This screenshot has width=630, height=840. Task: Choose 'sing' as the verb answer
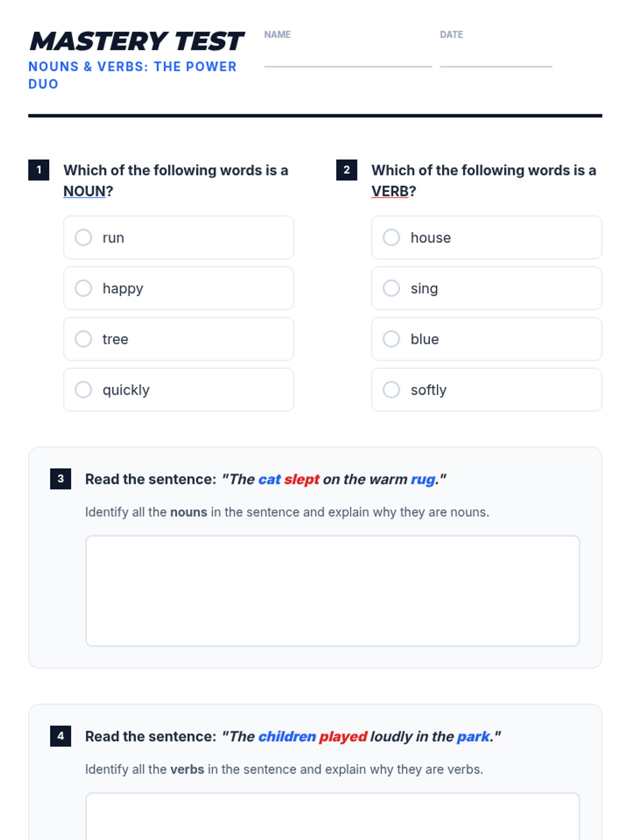[x=391, y=288]
